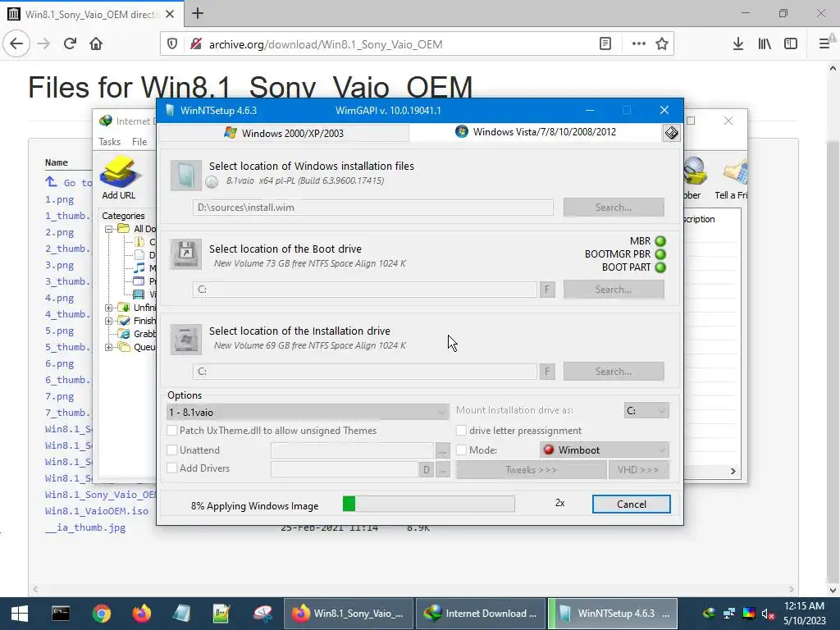Click the Tweaks >>> button
Image resolution: width=840 pixels, height=630 pixels.
531,470
